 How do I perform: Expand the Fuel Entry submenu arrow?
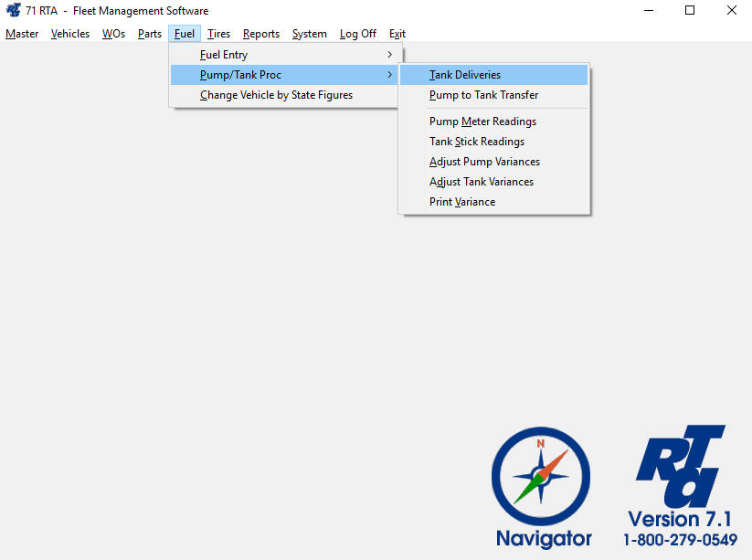389,55
